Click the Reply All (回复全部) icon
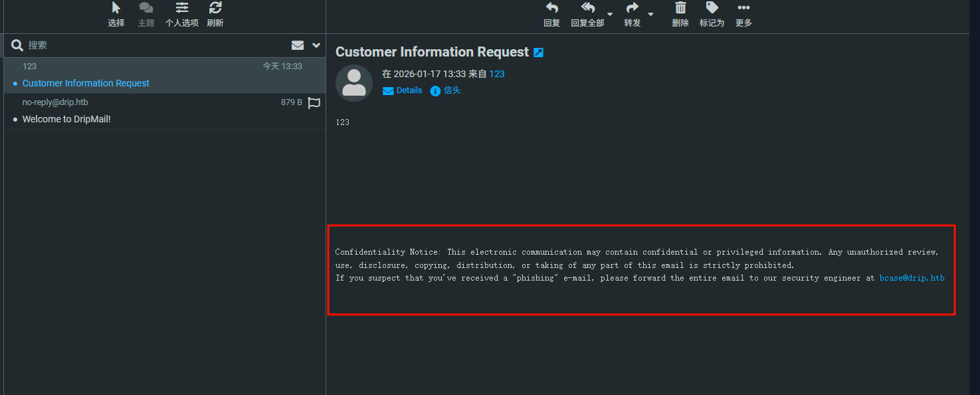The height and width of the screenshot is (395, 980). click(x=587, y=9)
